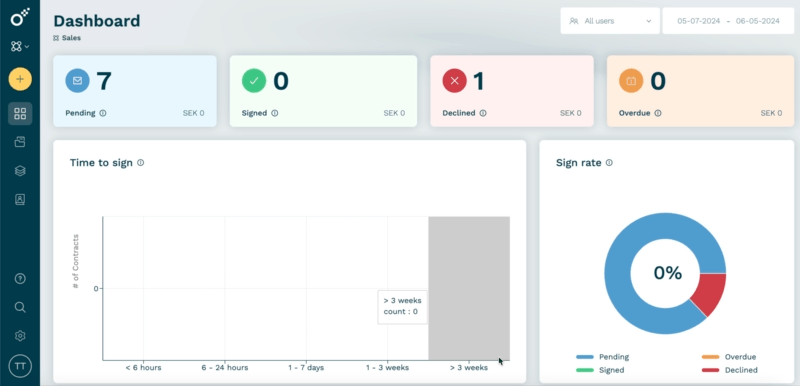Click the blue Pending envelope icon
Viewport: 800px width, 386px height.
pos(78,81)
